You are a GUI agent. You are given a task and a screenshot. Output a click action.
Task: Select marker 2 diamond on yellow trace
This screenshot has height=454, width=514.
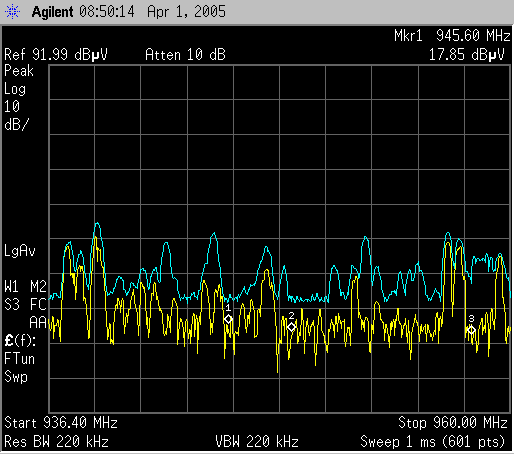click(x=291, y=327)
